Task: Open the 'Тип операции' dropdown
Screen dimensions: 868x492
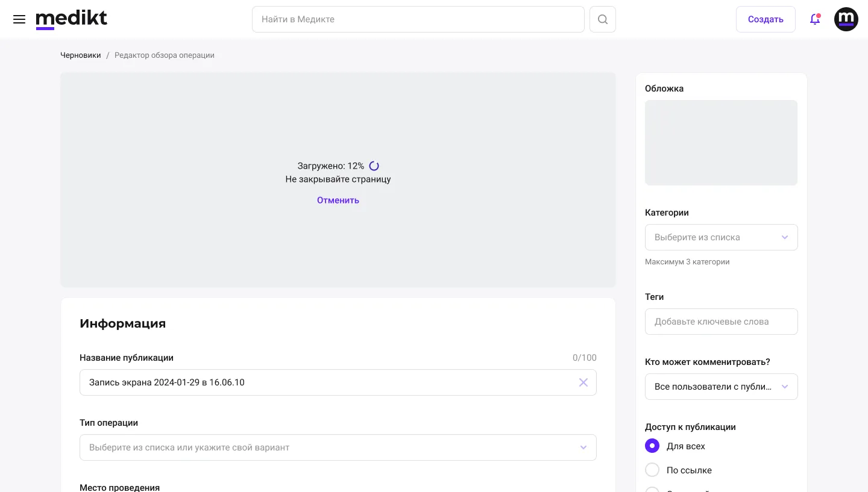Action: pos(338,447)
